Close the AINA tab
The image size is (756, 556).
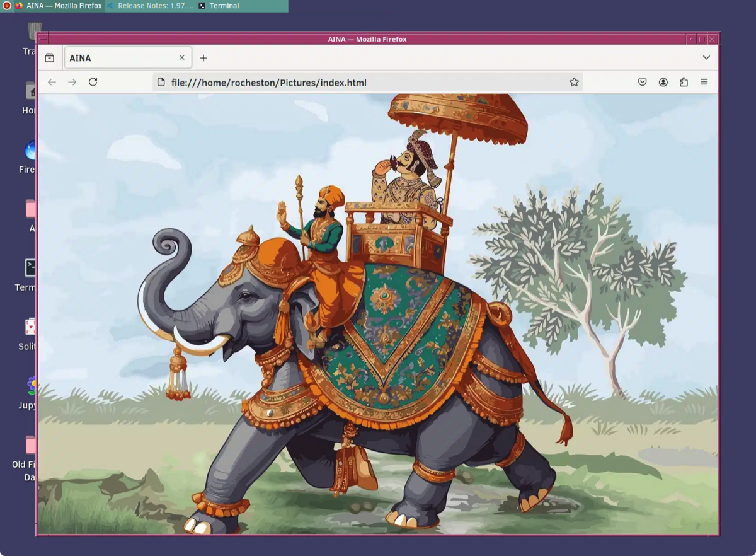click(182, 57)
